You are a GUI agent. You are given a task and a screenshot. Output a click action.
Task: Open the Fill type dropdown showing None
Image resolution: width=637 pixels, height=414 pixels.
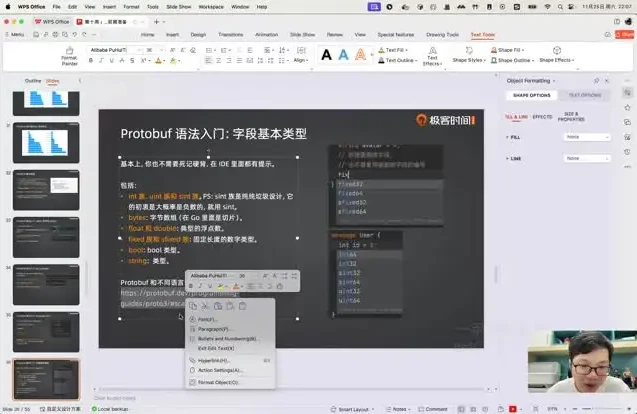(587, 137)
